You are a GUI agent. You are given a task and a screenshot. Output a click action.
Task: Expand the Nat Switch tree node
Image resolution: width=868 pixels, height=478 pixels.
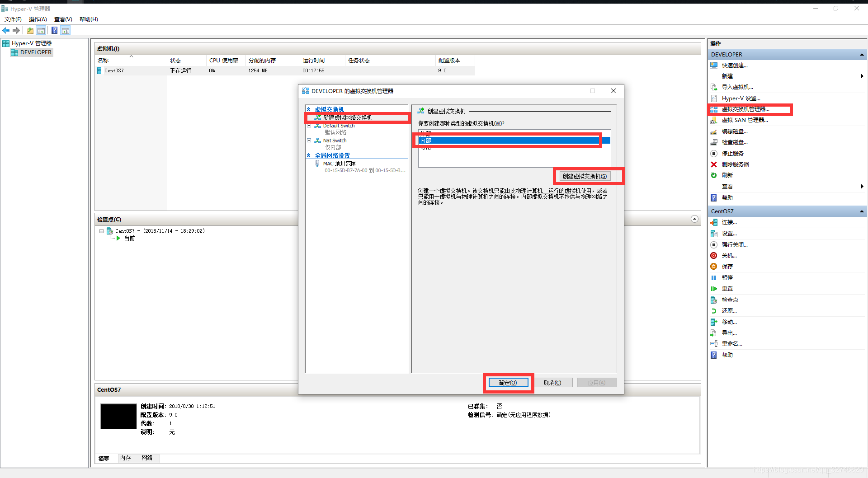click(x=309, y=141)
